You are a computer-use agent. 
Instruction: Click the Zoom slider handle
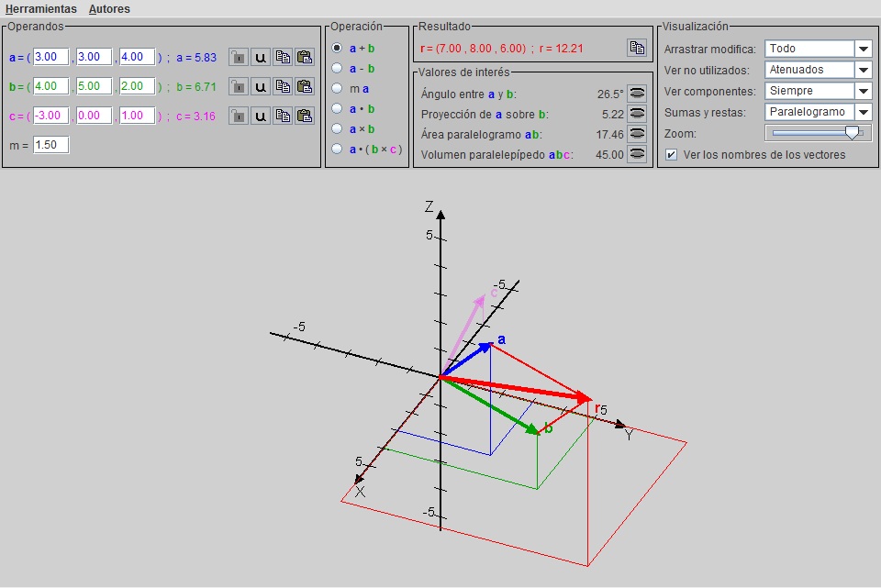click(x=853, y=133)
